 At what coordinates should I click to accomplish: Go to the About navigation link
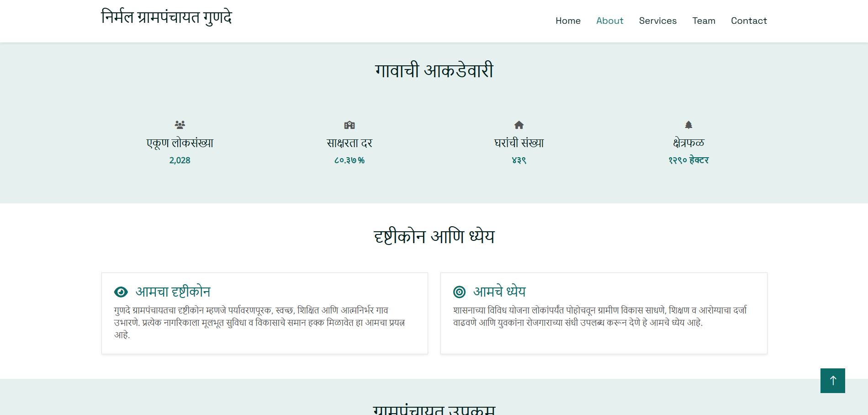(609, 21)
